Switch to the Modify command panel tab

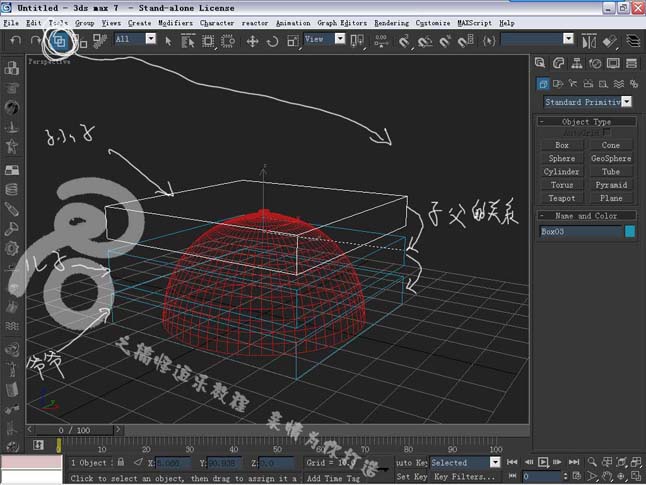(558, 63)
